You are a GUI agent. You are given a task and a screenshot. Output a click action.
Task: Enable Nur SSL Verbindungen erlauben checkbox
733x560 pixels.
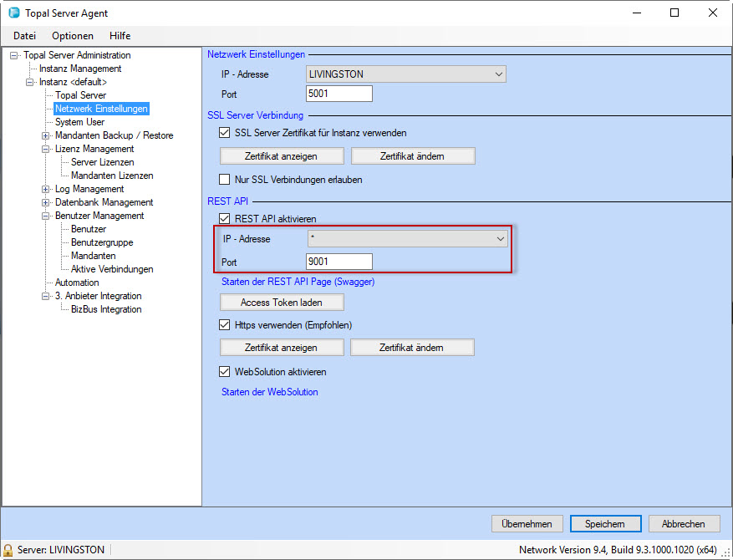click(x=224, y=180)
